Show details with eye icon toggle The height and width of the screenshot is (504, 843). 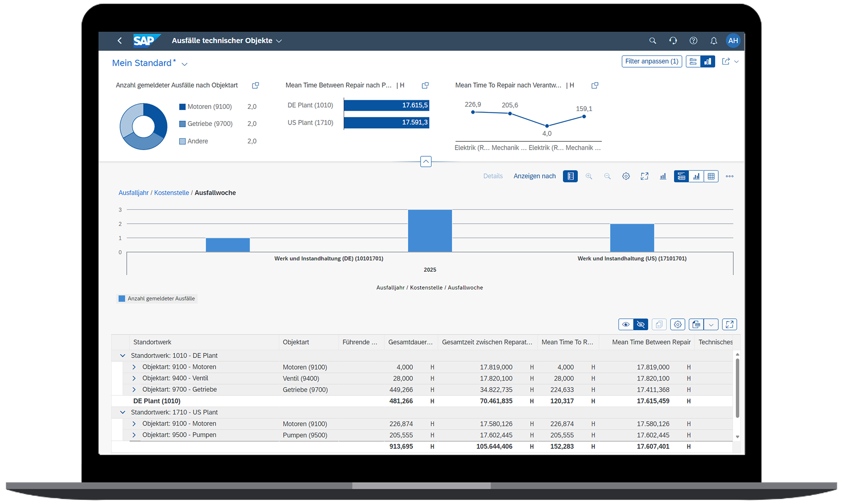[626, 325]
